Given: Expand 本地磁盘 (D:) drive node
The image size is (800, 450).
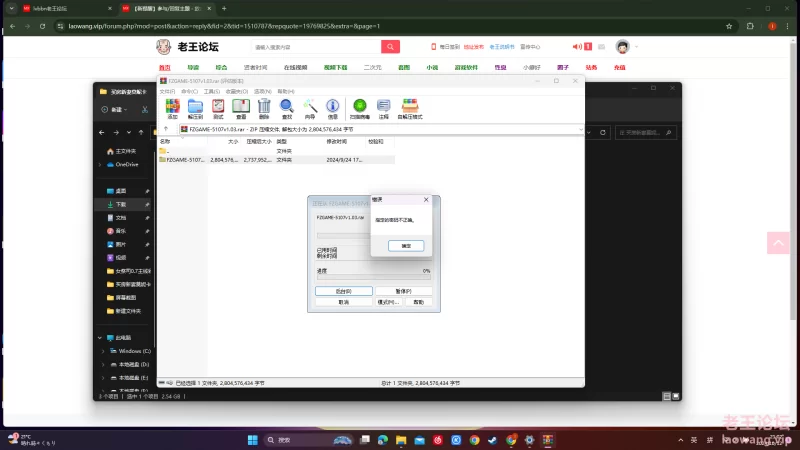Looking at the screenshot, I should click(103, 364).
